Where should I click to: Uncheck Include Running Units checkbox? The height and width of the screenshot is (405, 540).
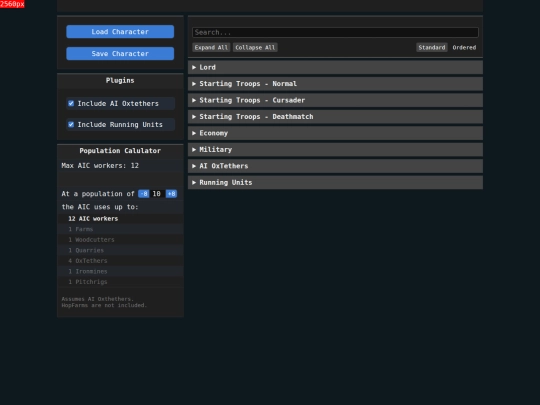coord(71,124)
